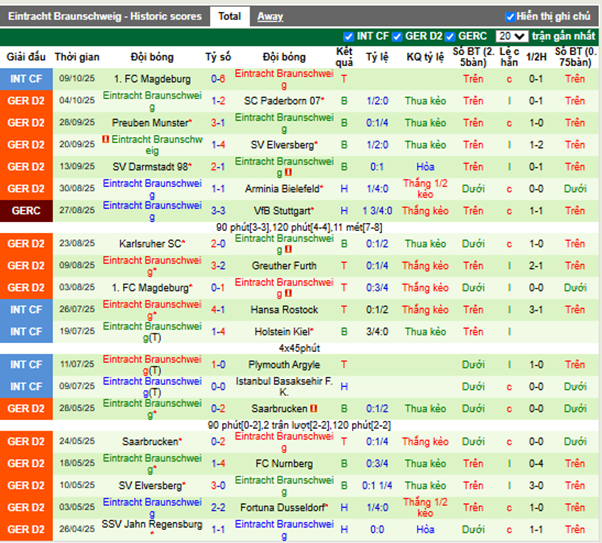
Task: Click Eintracht Braunschweig home link on 30/08/25
Action: [152, 189]
